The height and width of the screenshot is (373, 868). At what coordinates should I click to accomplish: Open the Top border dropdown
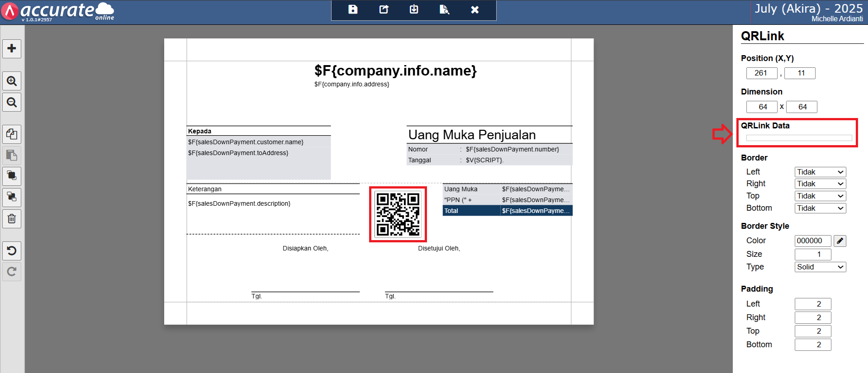click(820, 196)
